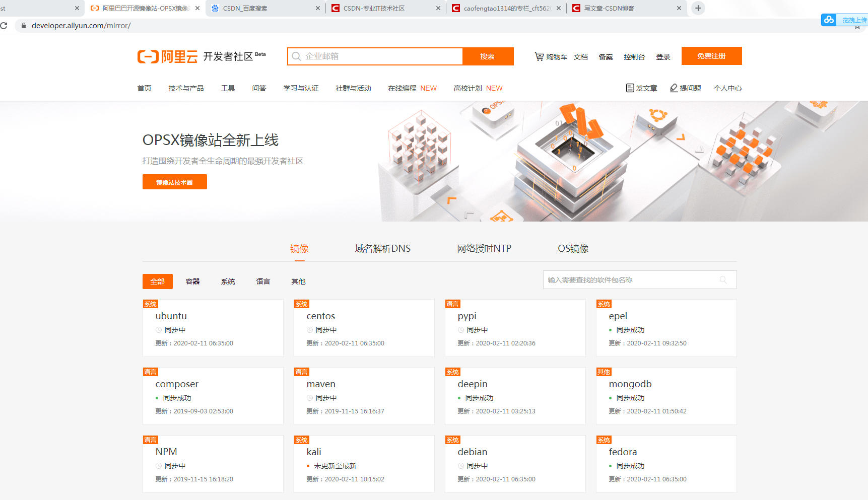Open 工具 navigation menu
Image resolution: width=868 pixels, height=500 pixels.
click(228, 88)
